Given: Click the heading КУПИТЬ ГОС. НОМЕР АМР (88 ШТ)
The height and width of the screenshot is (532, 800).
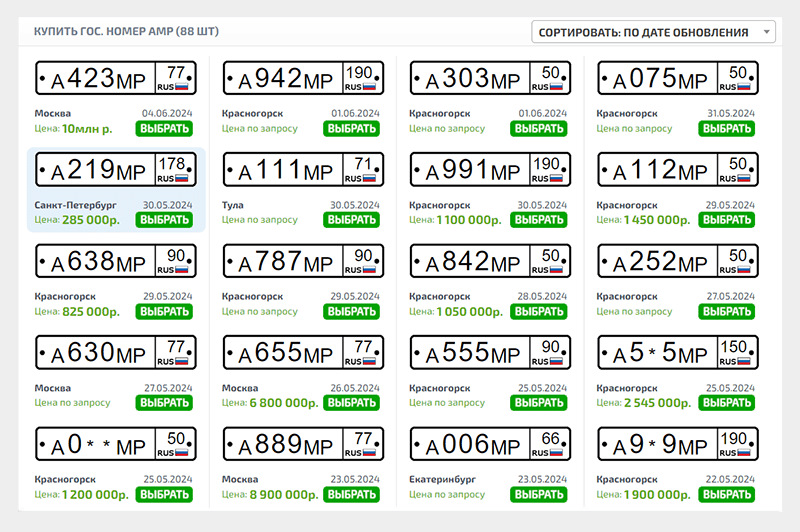Looking at the screenshot, I should tap(126, 32).
